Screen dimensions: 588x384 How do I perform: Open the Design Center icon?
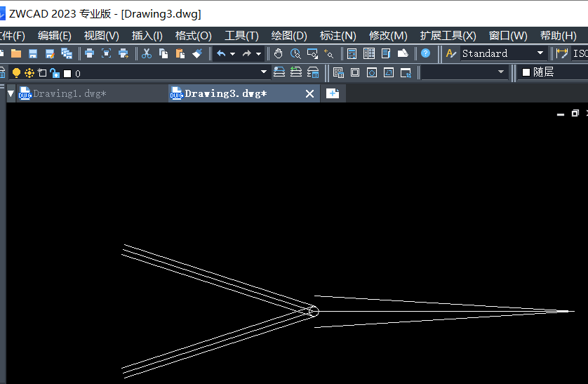coord(369,53)
